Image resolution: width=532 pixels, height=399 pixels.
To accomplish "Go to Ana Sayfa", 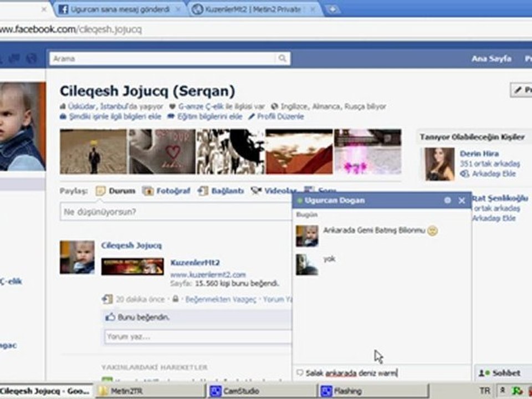I will 492,58.
